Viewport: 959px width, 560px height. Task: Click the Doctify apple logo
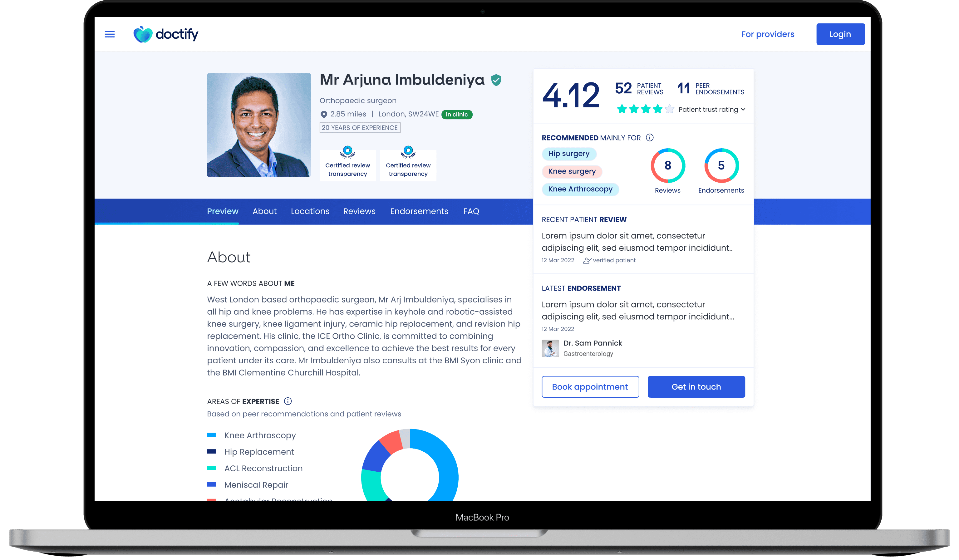[x=143, y=34]
